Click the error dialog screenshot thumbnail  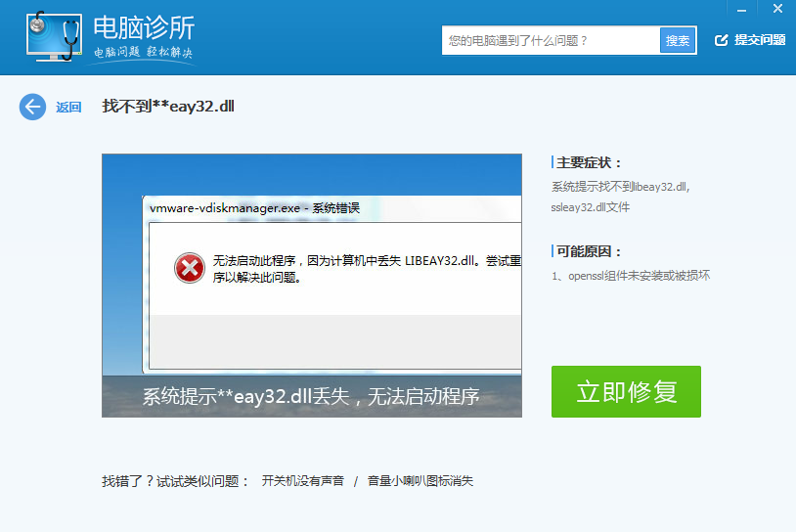tap(312, 286)
